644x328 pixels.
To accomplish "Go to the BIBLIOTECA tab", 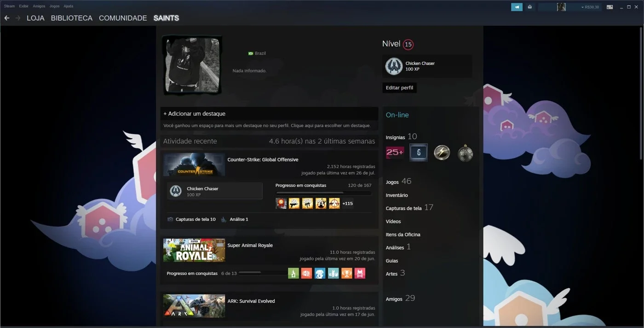I will 72,18.
